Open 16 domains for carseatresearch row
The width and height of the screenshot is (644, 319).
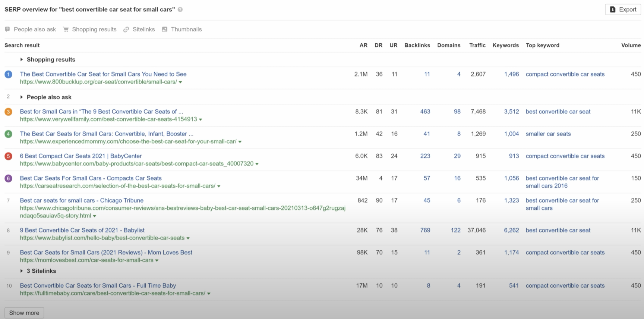point(457,178)
